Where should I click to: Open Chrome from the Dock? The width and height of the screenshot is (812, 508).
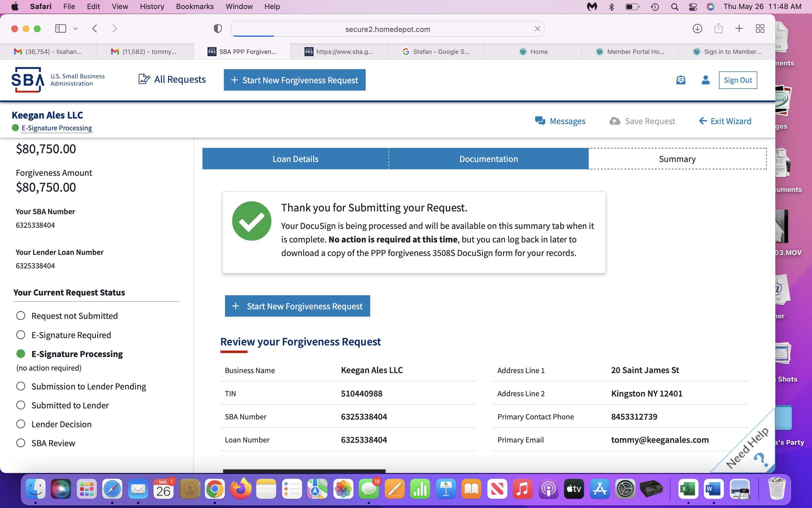point(215,489)
